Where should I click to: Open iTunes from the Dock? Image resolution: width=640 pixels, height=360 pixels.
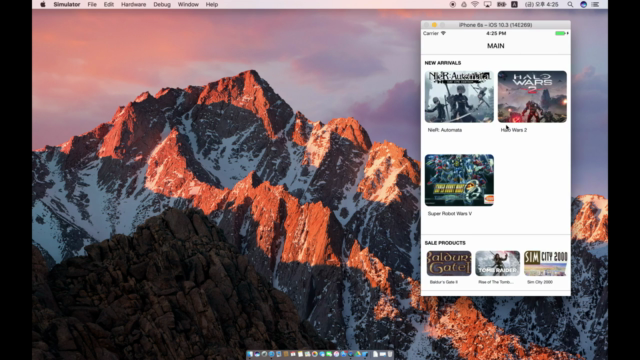[336, 354]
